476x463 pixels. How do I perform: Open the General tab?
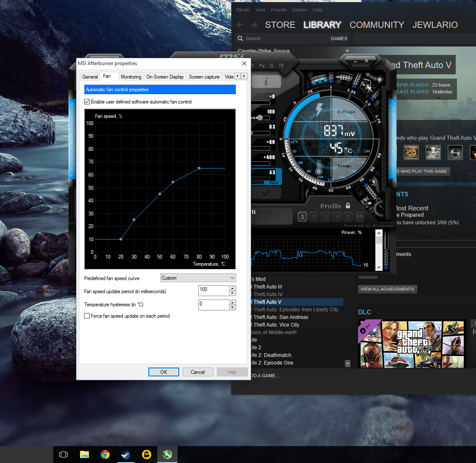click(90, 77)
